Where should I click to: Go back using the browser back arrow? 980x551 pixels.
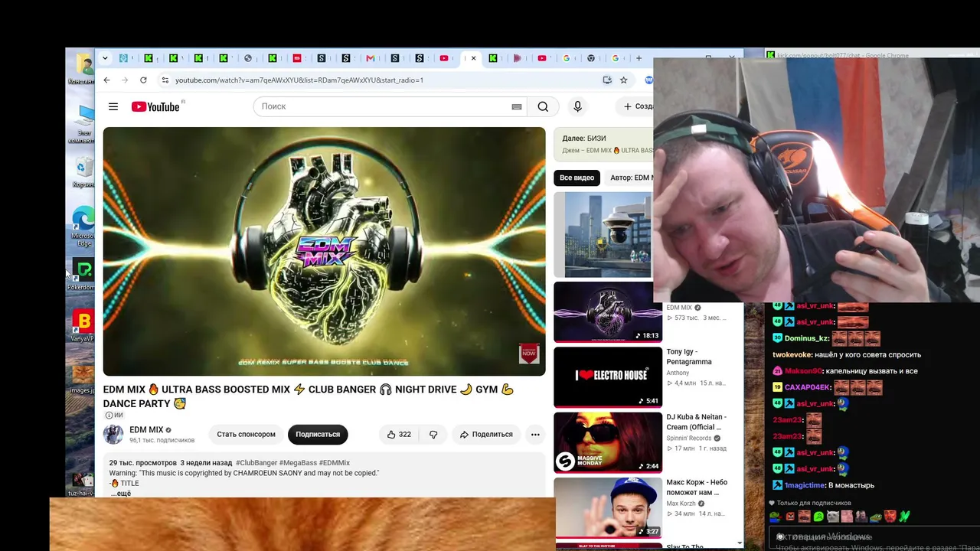(x=106, y=80)
